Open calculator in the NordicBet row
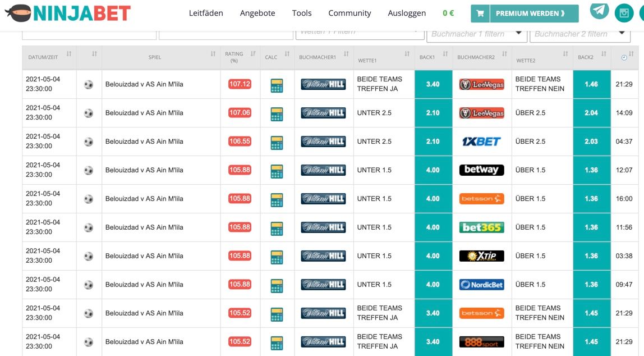 [277, 286]
